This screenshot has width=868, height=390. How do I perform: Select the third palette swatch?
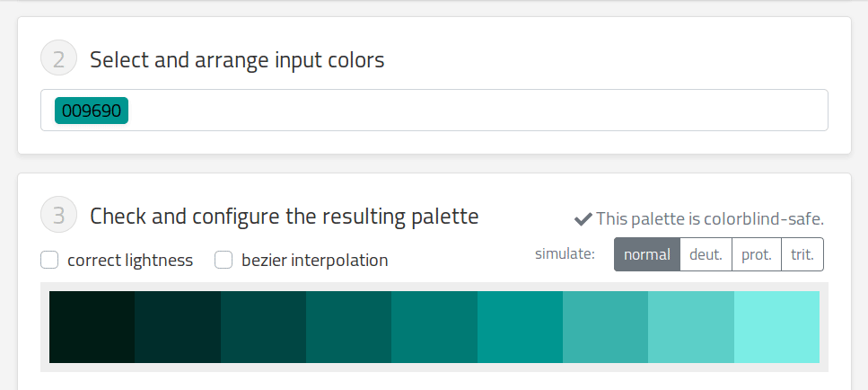coord(264,327)
